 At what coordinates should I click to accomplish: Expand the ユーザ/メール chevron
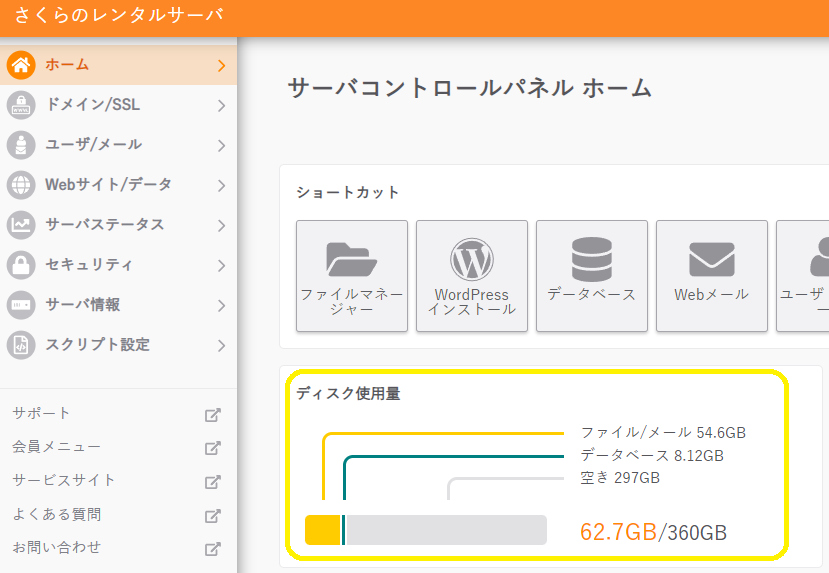222,145
